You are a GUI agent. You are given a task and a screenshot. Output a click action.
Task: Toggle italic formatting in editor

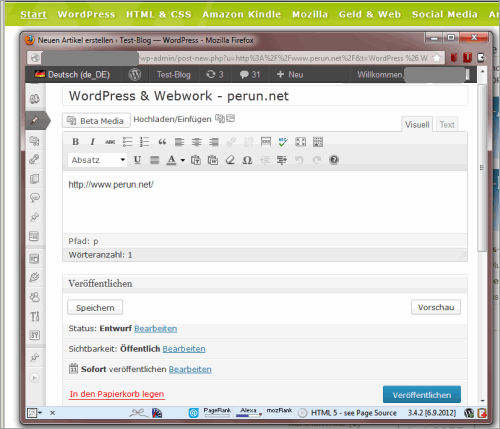coord(93,142)
